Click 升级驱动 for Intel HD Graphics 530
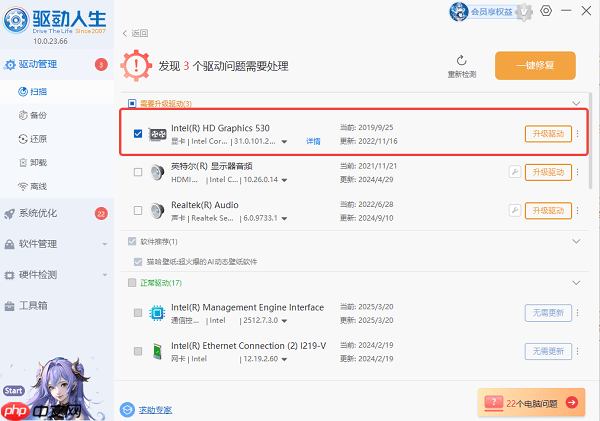600x421 pixels. (548, 134)
